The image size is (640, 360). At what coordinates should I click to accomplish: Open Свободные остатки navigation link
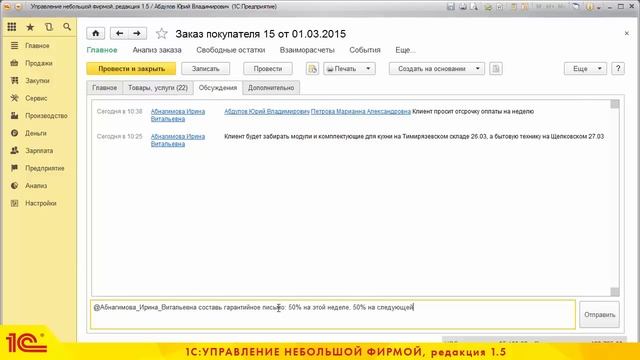pyautogui.click(x=231, y=50)
